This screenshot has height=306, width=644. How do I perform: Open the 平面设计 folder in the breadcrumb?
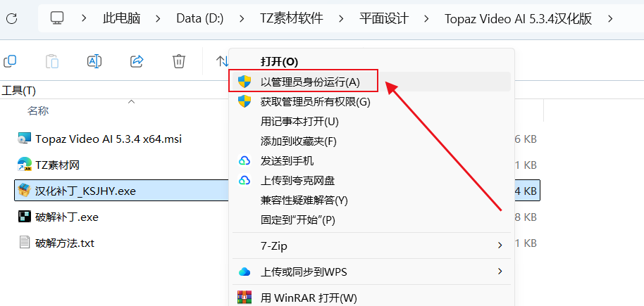(384, 18)
